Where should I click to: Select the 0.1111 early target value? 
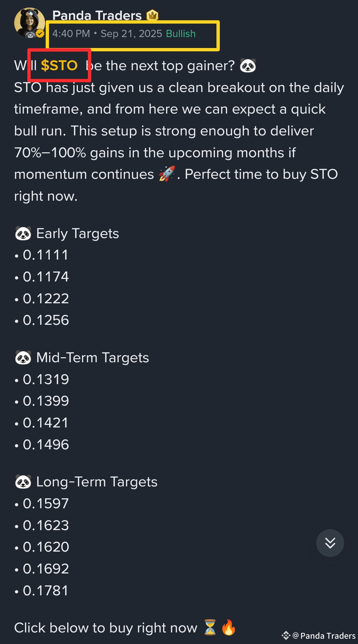[x=45, y=255]
